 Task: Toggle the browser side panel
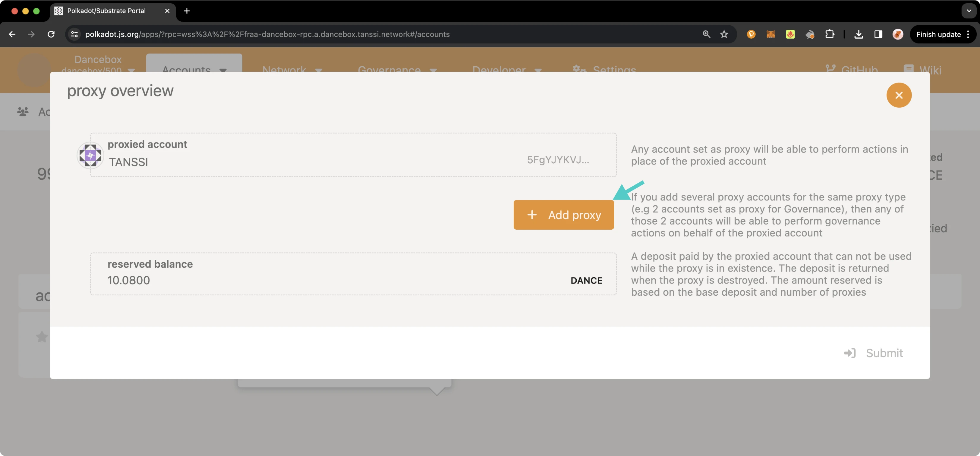878,34
